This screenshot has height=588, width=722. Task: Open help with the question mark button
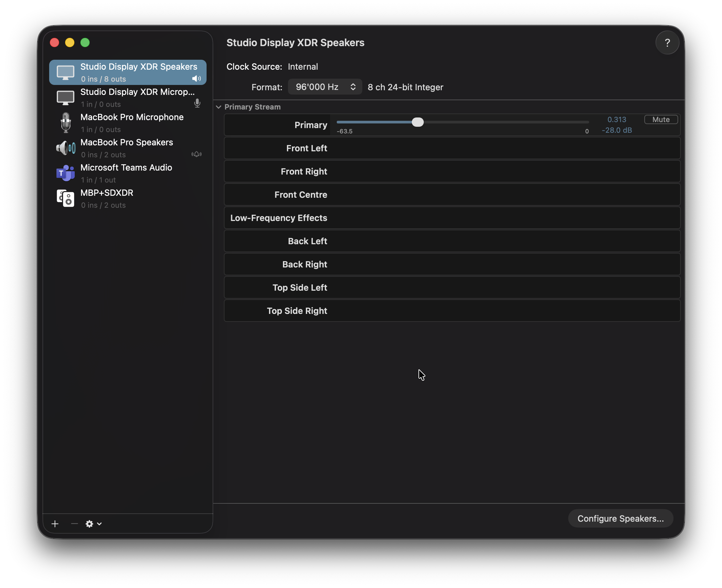click(x=667, y=43)
